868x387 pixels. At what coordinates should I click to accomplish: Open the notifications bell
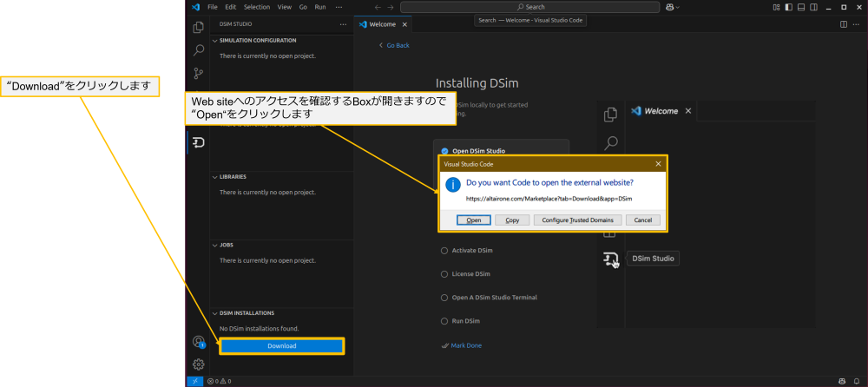point(857,381)
